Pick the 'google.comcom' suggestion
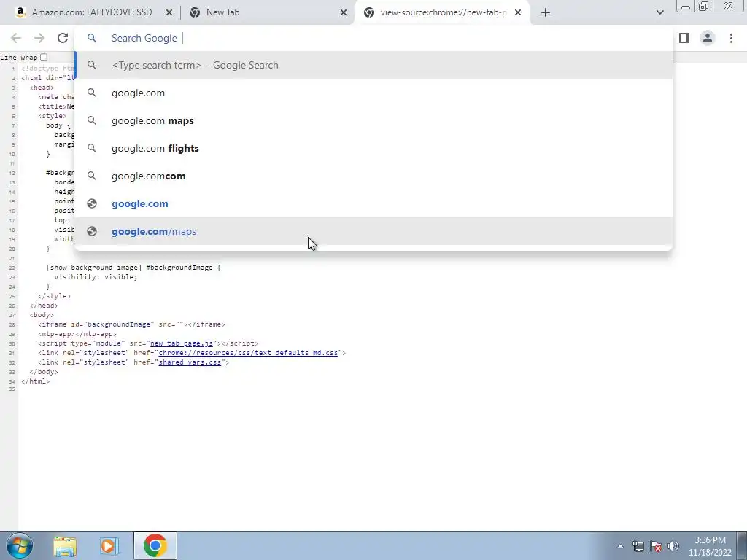This screenshot has width=747, height=560. tap(374, 176)
